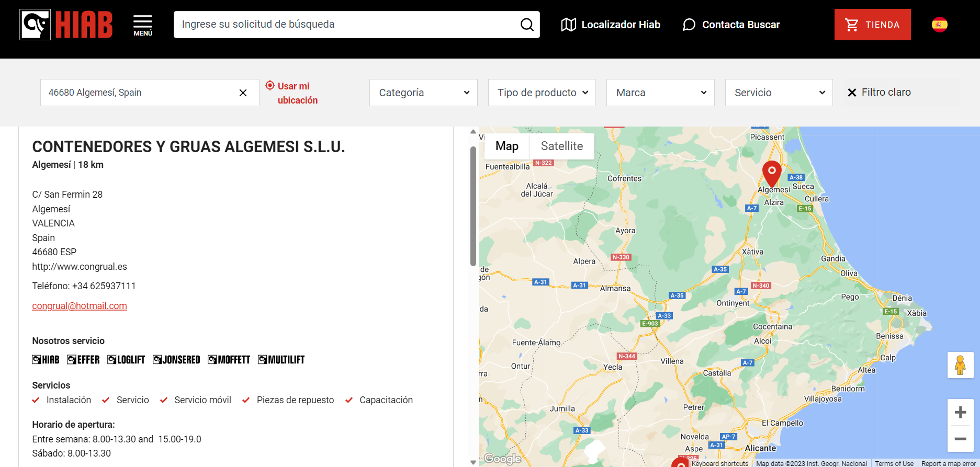Open Contacta Buscar link
Image resolution: width=980 pixels, height=467 pixels.
[740, 25]
